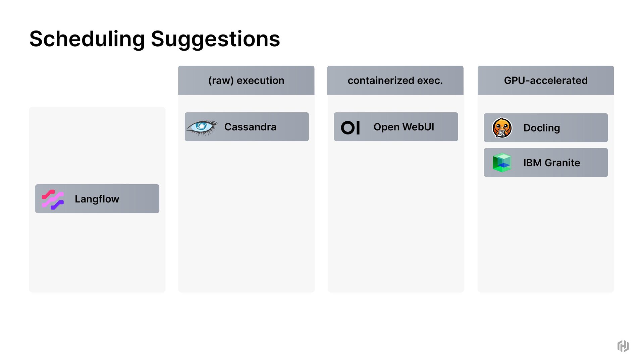Click the Cassandra eye icon
Image resolution: width=644 pixels, height=362 pixels.
coord(202,127)
